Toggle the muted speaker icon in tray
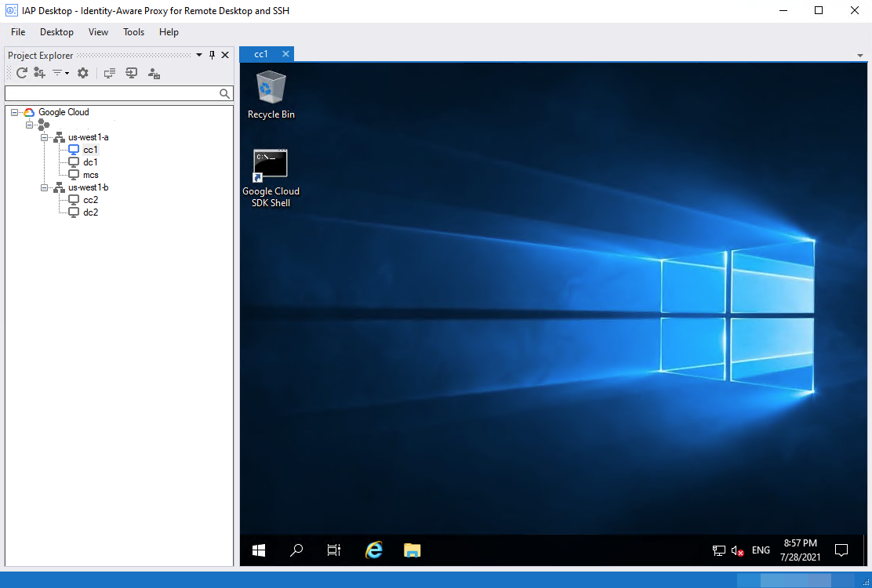Viewport: 872px width, 588px height. (737, 550)
